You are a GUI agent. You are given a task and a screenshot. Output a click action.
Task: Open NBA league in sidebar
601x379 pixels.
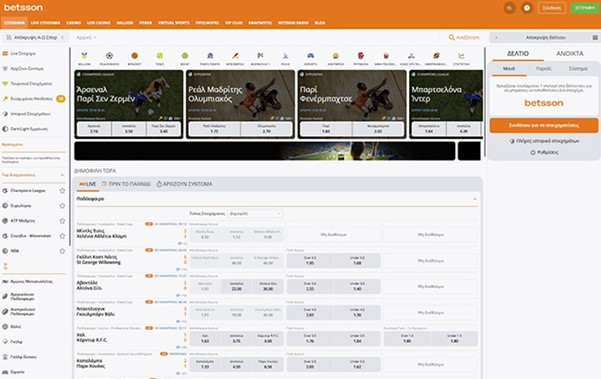coord(15,251)
